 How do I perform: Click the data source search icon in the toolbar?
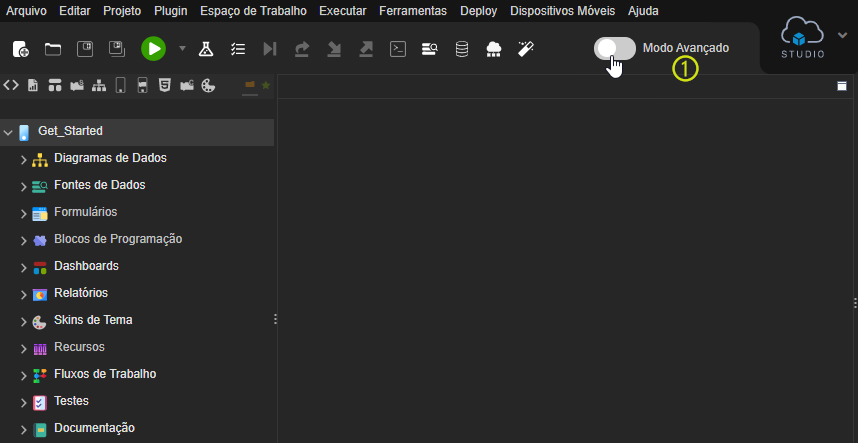tap(430, 49)
